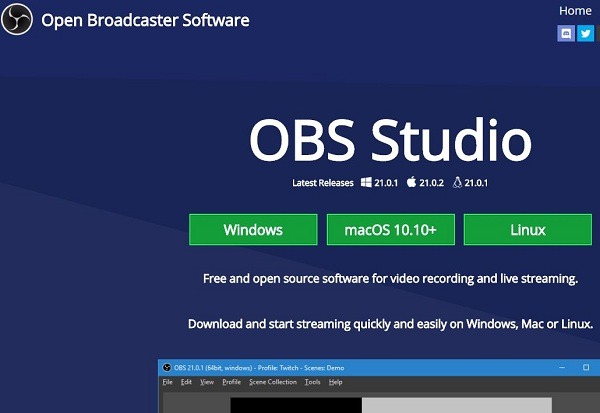Click the Linux download button
The width and height of the screenshot is (600, 413).
coord(528,230)
